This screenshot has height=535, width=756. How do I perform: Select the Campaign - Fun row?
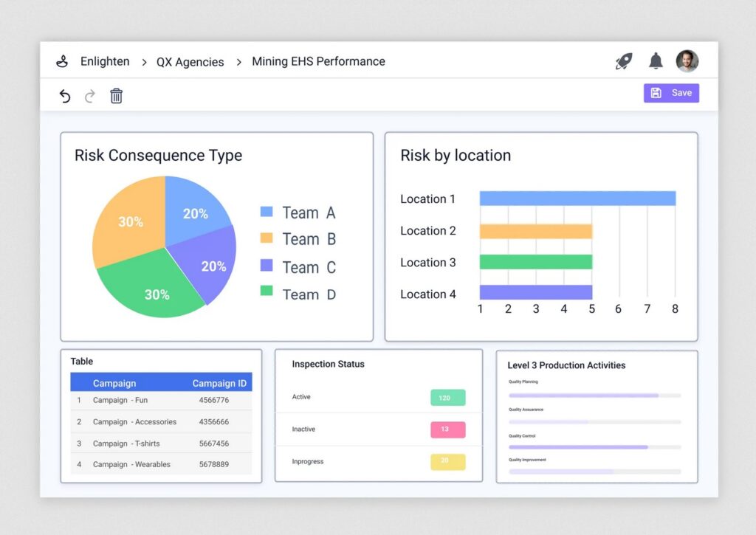[161, 400]
